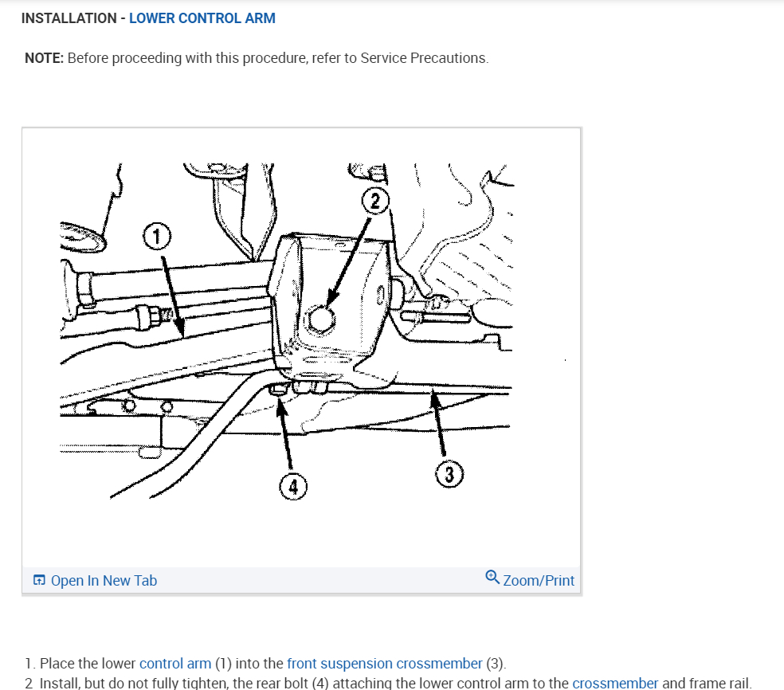
Task: Click callout circle 1 in the diagram
Action: (157, 237)
